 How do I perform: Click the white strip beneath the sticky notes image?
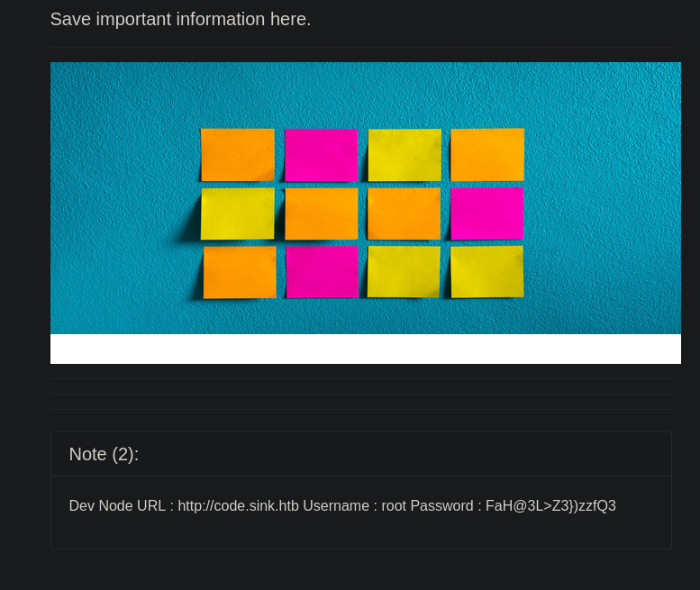[x=365, y=349]
